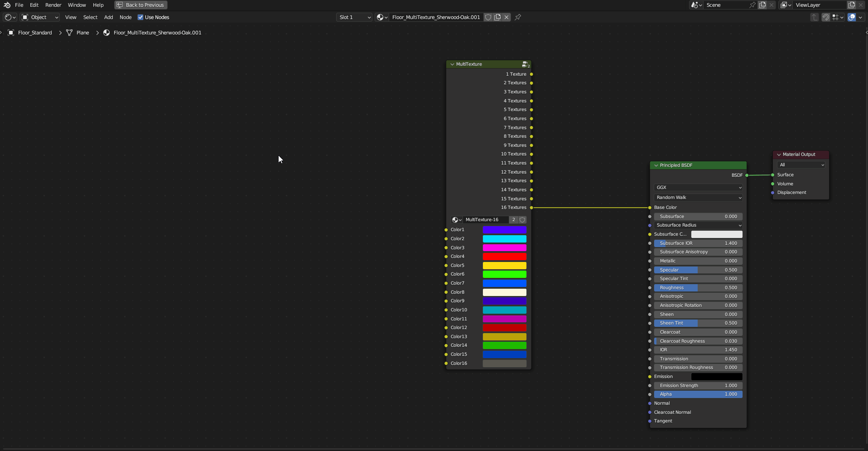Click the fake user shield for MultiTexture-16
Viewport: 868px width, 451px height.
pyautogui.click(x=522, y=220)
